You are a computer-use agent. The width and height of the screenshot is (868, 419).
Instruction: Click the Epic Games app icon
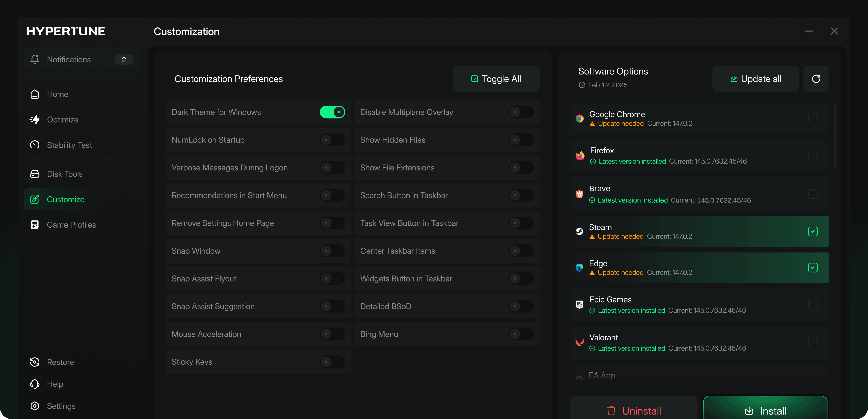[580, 305]
